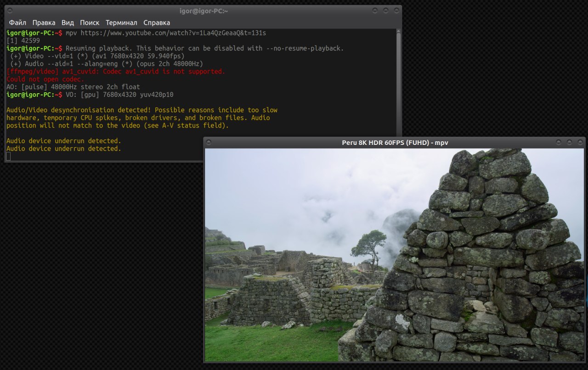Open the Поиск menu
Viewport: 588px width, 370px height.
(90, 22)
